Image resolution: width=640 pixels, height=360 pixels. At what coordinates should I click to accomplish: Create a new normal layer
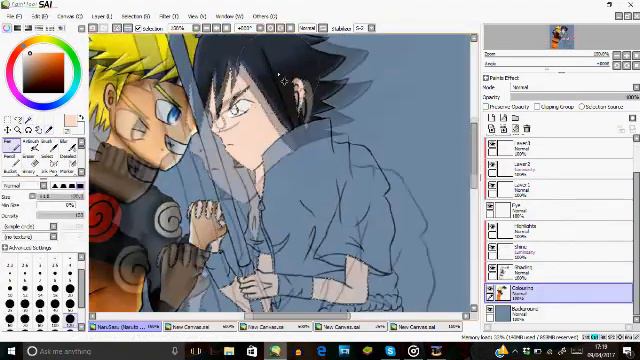[x=491, y=118]
